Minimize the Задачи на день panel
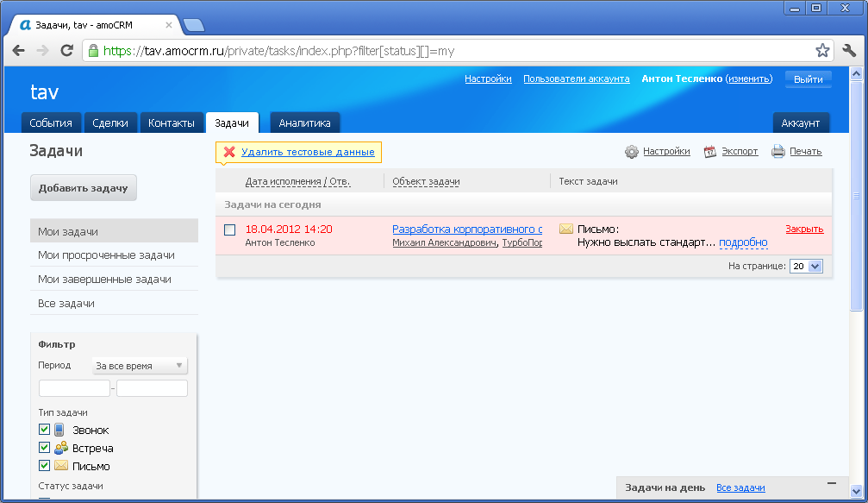Screen dimensions: 868x503 tap(832, 484)
